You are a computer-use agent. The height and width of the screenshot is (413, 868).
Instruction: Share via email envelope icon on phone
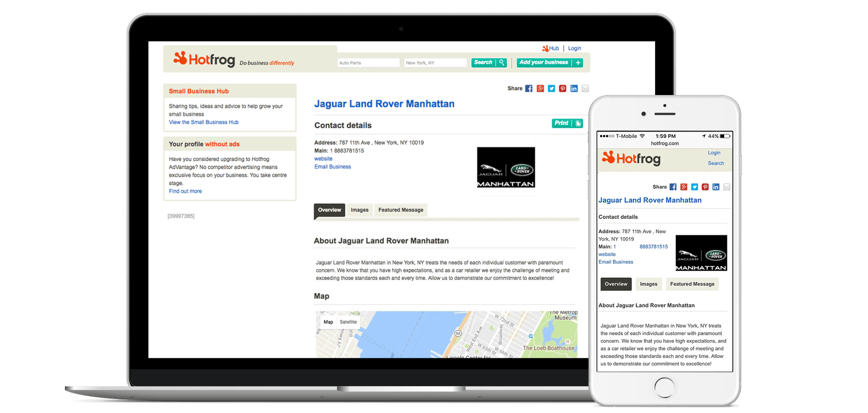click(727, 187)
